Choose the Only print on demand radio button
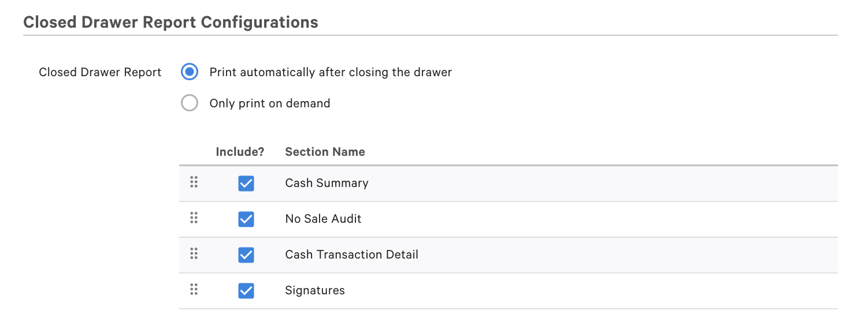This screenshot has height=322, width=868. (x=190, y=103)
